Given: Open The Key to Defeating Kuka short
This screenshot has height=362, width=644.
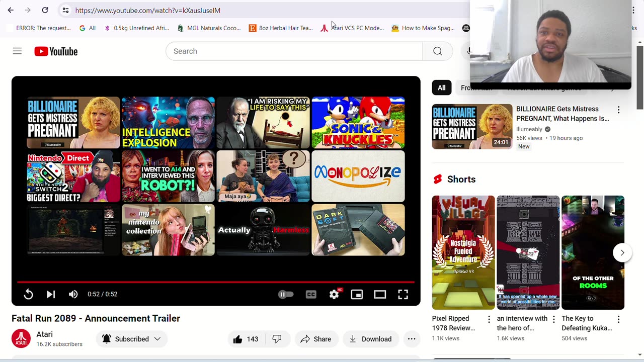Looking at the screenshot, I should [x=593, y=252].
